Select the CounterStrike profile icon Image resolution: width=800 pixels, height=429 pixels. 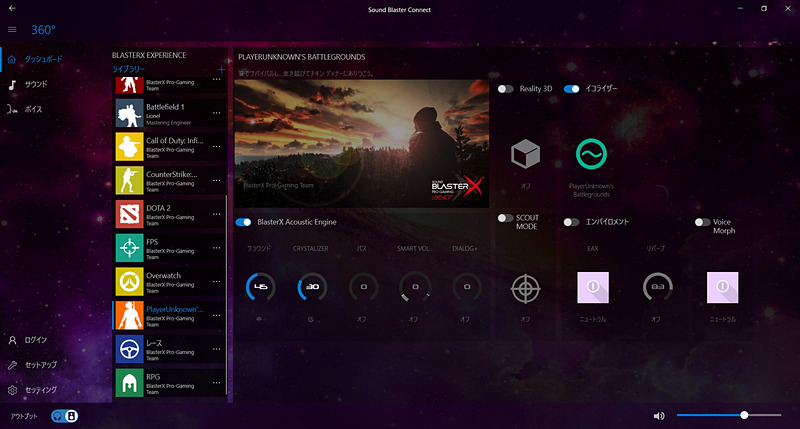[129, 180]
